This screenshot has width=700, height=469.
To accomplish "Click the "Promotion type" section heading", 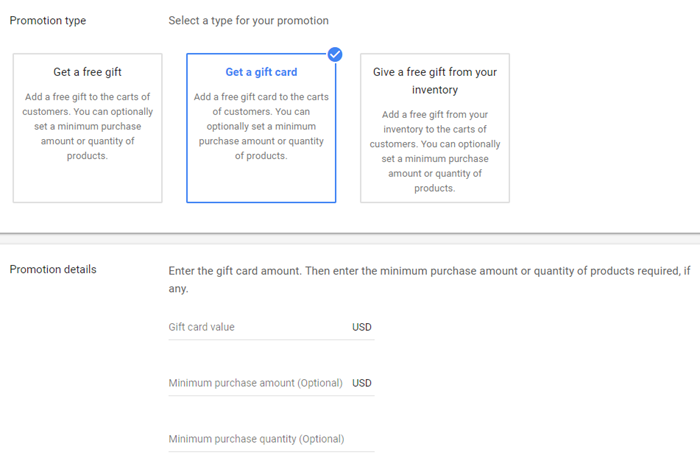I will pyautogui.click(x=47, y=20).
